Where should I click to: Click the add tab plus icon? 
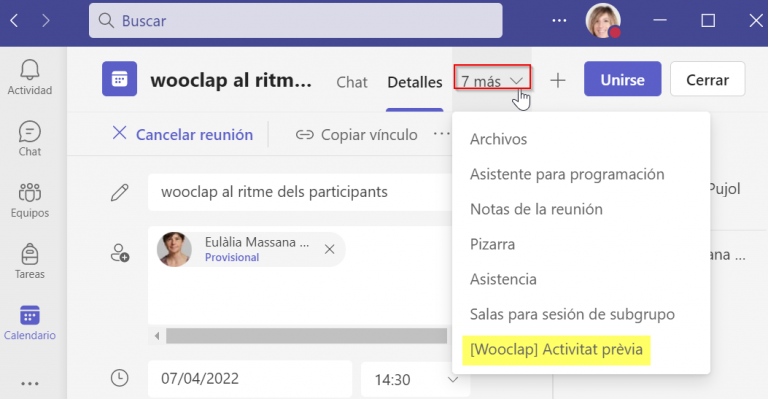click(x=557, y=80)
